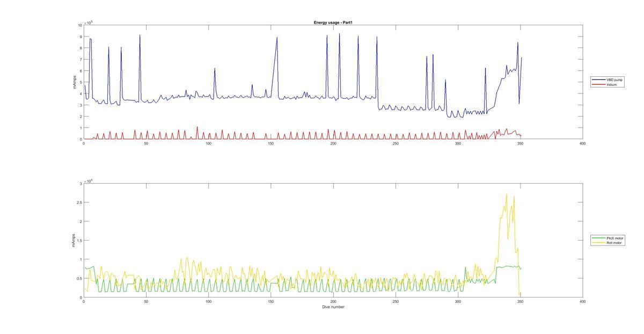Click the ×10^5 exponent above the upper plot
Image resolution: width=644 pixels, height=334 pixels.
click(x=89, y=22)
